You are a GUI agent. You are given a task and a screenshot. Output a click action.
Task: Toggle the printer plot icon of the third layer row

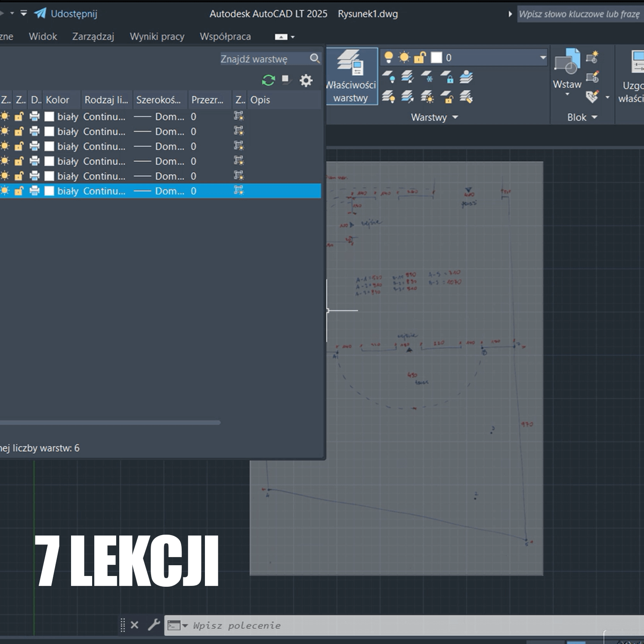point(34,146)
